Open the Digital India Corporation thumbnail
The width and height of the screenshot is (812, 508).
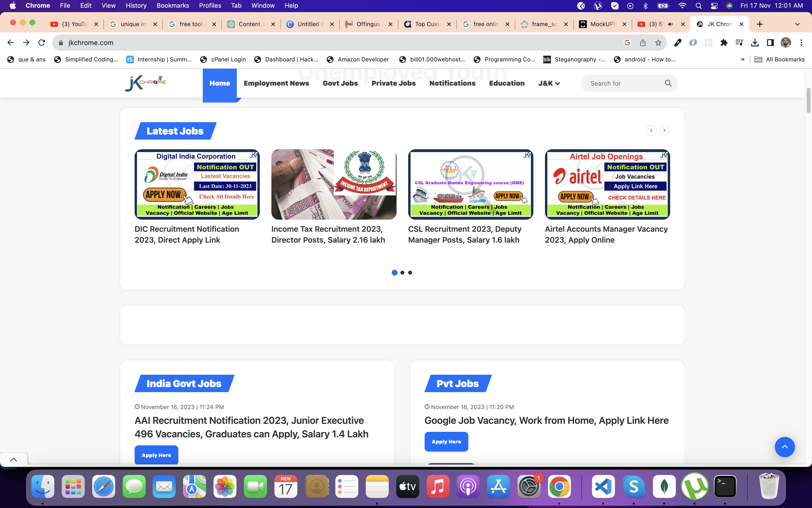(197, 184)
